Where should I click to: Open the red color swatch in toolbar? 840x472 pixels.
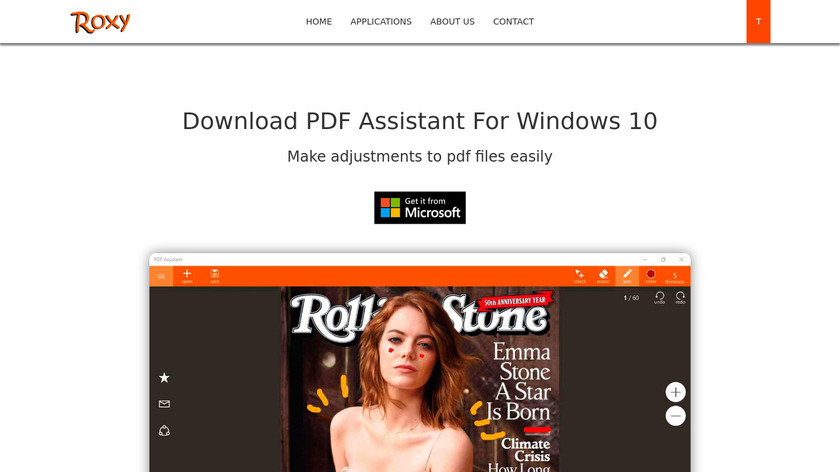point(650,276)
